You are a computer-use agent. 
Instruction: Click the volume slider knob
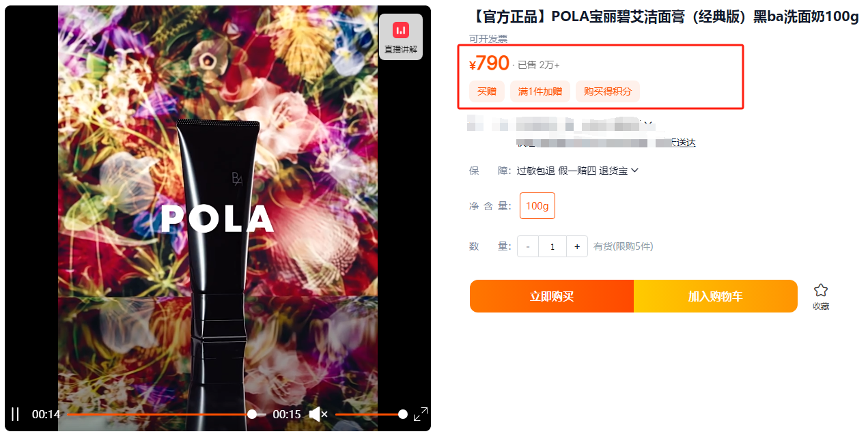click(403, 414)
